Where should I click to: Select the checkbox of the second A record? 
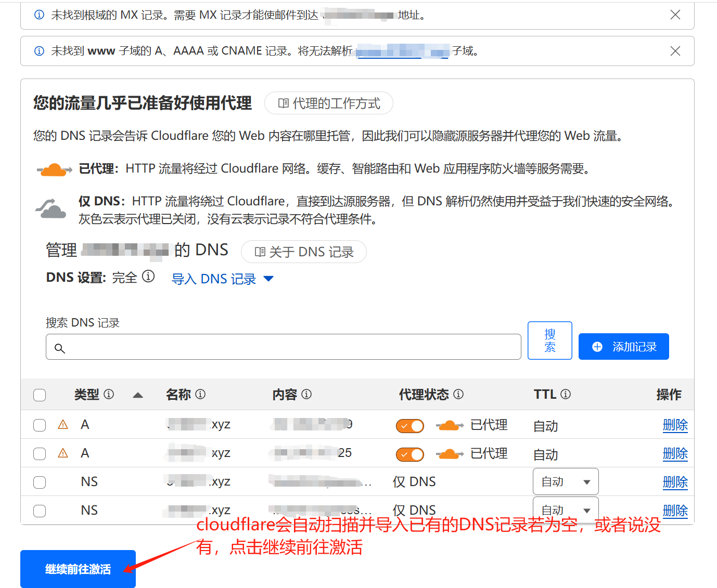click(40, 454)
